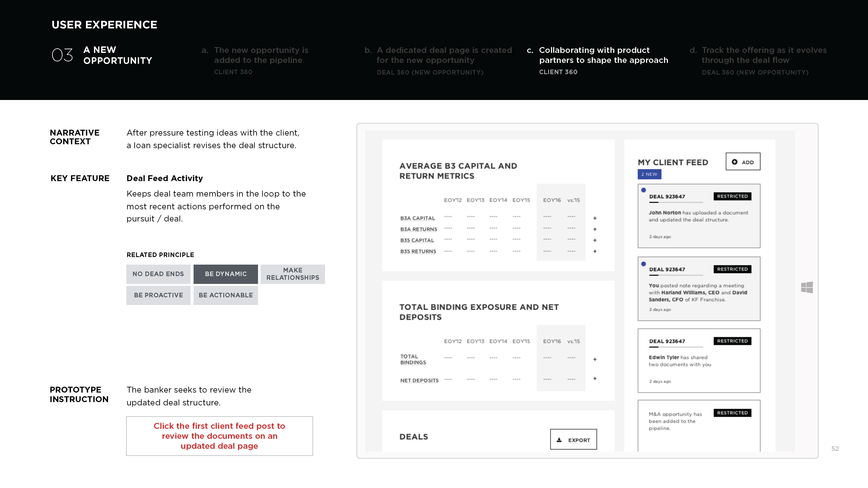868x488 pixels.
Task: Click the unread blue dot on Harland Williams post
Action: tap(644, 264)
